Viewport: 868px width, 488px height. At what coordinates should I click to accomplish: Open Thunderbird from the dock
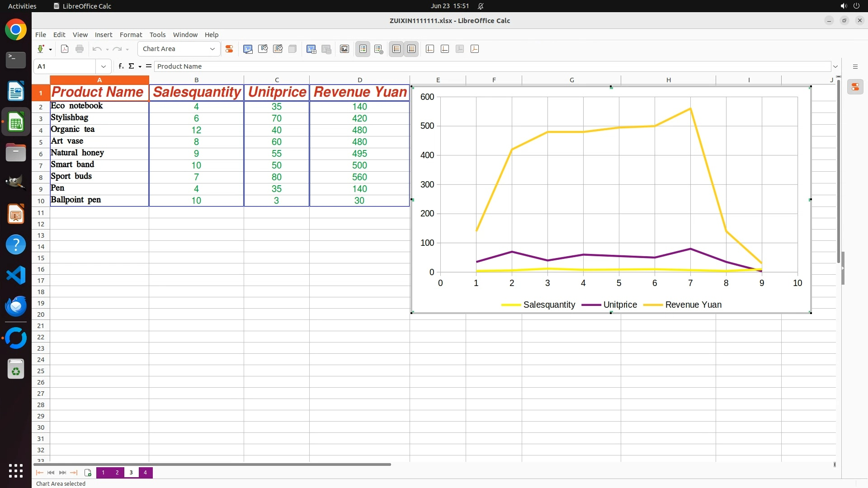(16, 306)
